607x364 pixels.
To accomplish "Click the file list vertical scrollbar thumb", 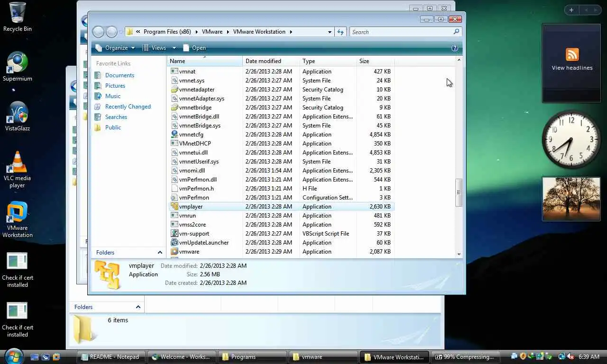I will pyautogui.click(x=459, y=192).
